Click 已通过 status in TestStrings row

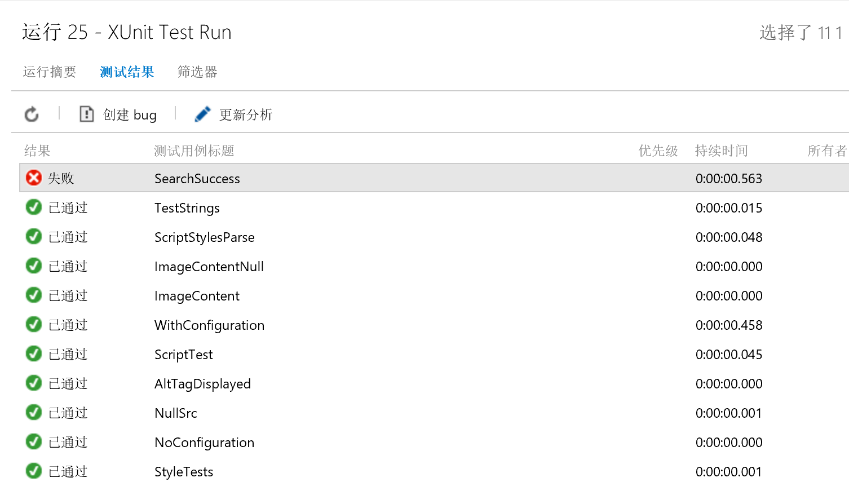(68, 207)
